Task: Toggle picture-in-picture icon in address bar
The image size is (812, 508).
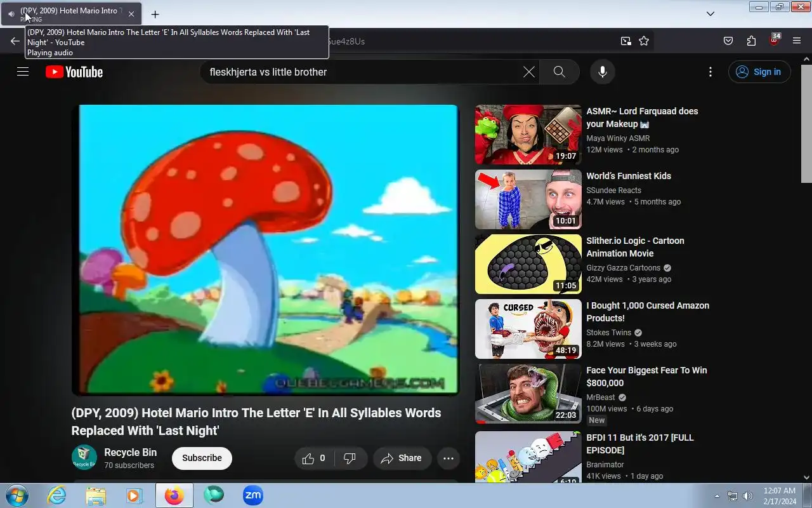Action: point(626,41)
